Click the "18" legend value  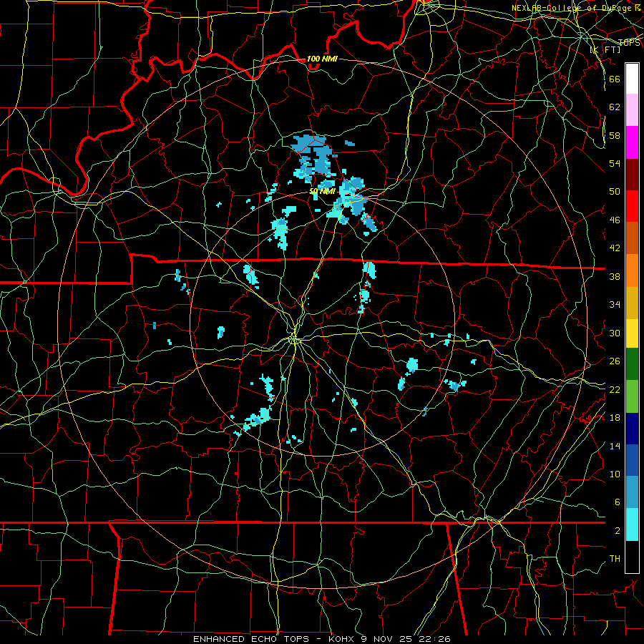point(615,418)
